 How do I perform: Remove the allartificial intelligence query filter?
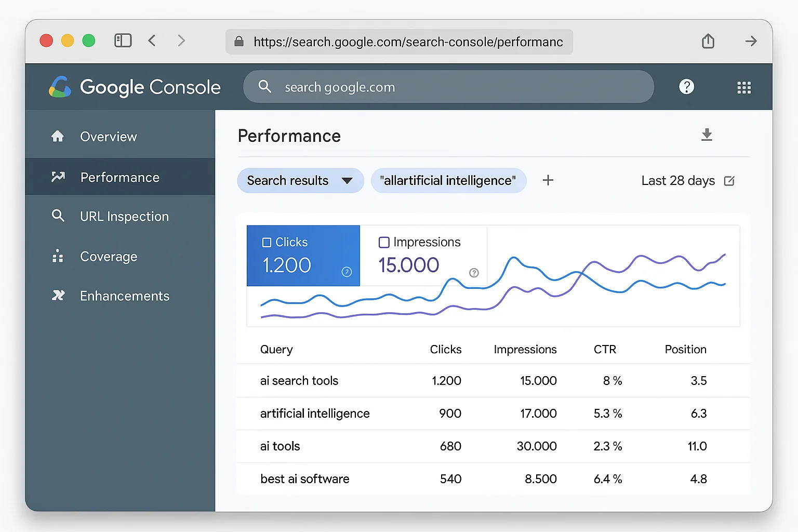point(448,180)
